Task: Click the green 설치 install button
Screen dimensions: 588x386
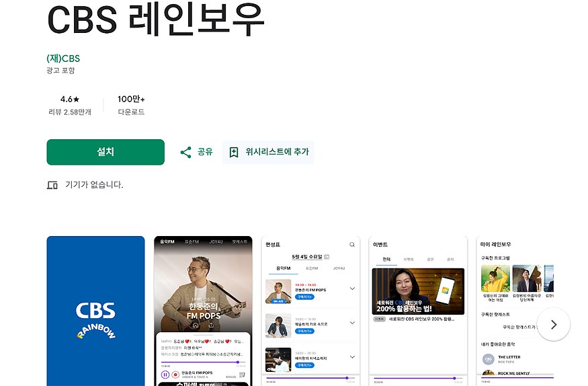Action: (x=106, y=152)
